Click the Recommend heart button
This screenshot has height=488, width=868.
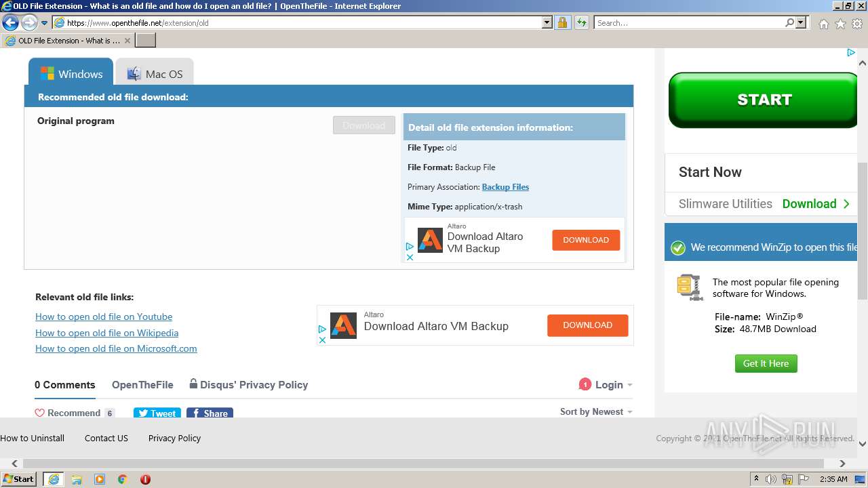click(75, 413)
